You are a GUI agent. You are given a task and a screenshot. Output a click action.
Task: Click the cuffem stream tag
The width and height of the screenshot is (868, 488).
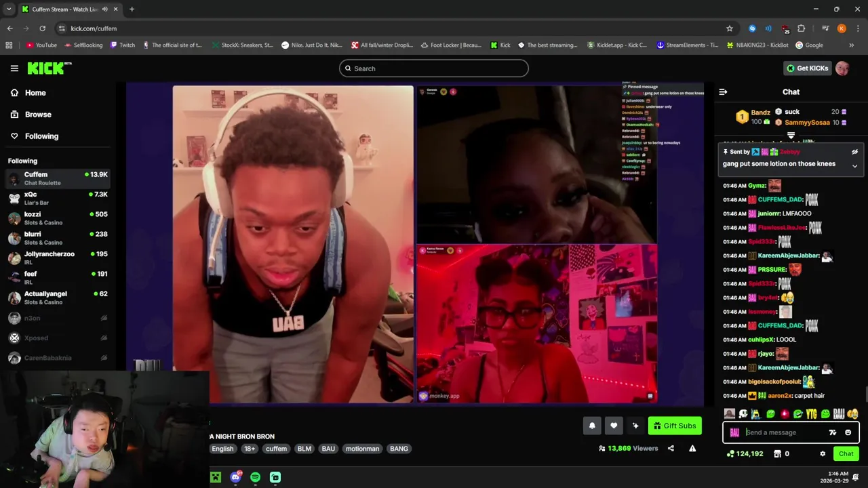pos(276,449)
